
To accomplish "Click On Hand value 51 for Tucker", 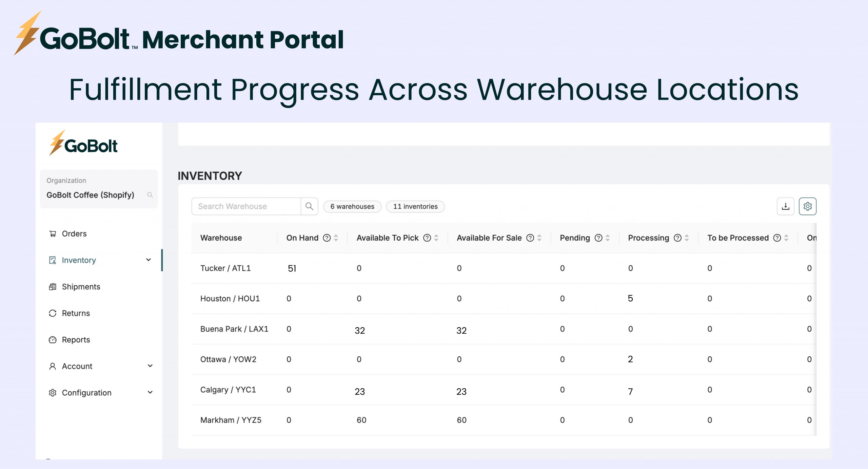I will pyautogui.click(x=292, y=268).
